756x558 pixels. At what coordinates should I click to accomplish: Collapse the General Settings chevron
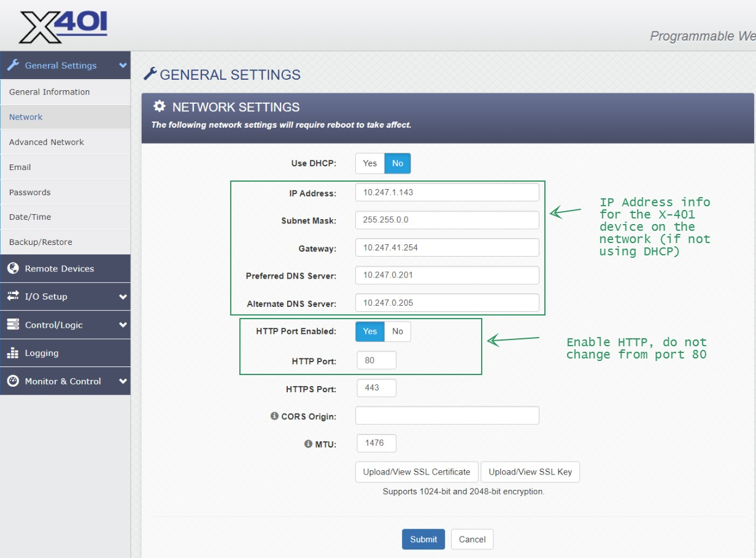click(x=123, y=66)
